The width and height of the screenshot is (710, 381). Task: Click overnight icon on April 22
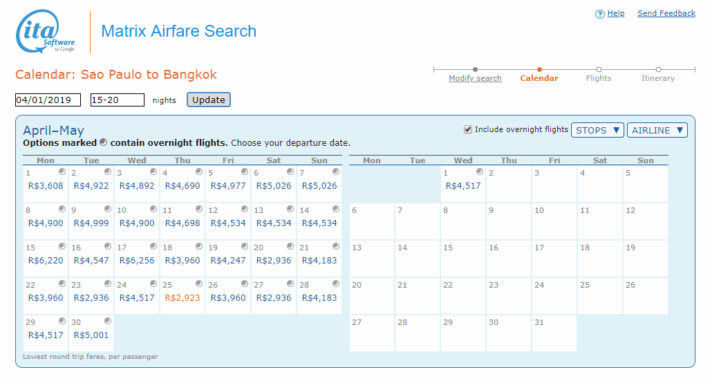point(62,284)
